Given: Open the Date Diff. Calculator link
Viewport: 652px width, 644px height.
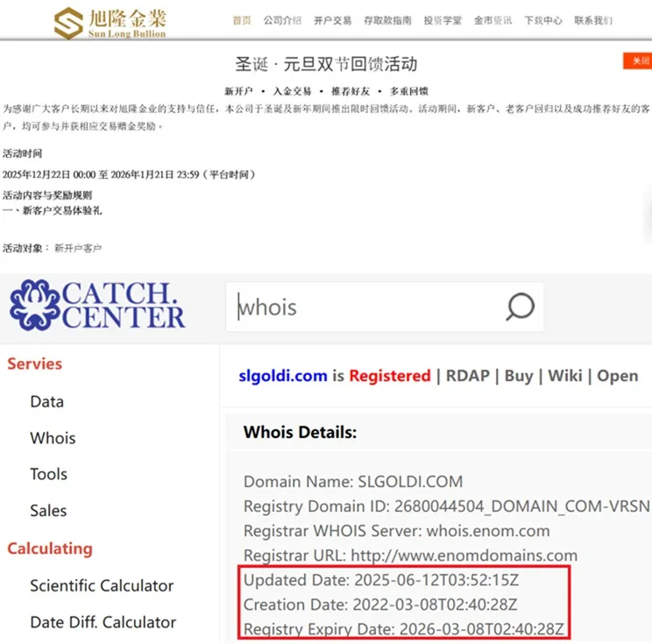Looking at the screenshot, I should click(103, 622).
